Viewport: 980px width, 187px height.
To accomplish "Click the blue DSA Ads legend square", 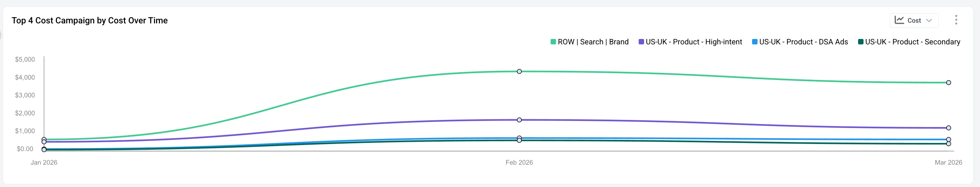I will 754,42.
